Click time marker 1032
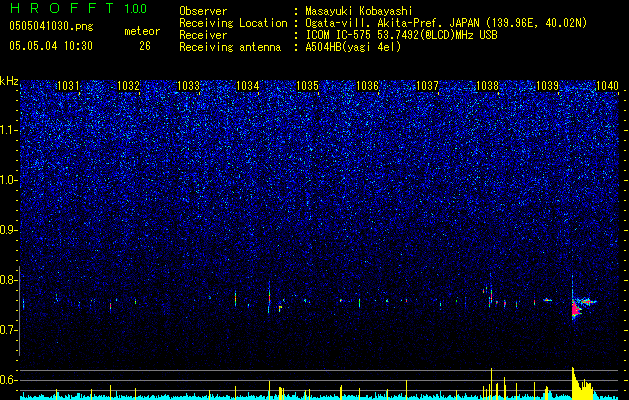This screenshot has height=400, width=629. click(128, 85)
